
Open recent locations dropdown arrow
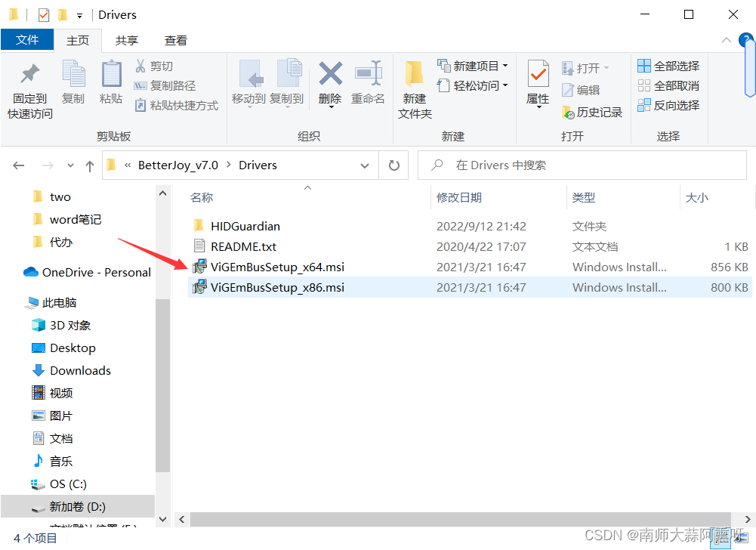click(70, 165)
